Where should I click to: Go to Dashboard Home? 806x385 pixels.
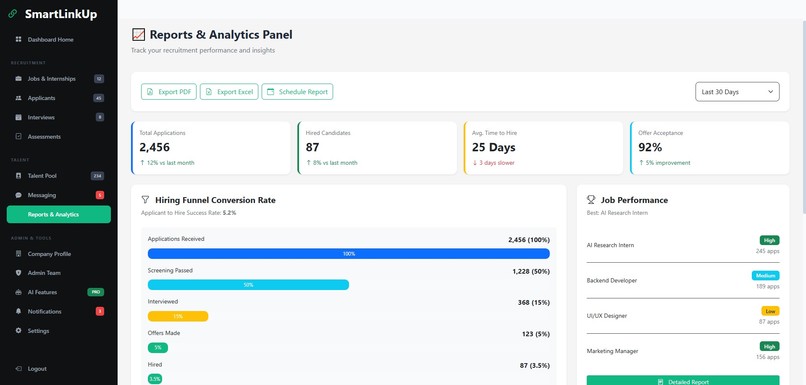coord(59,40)
